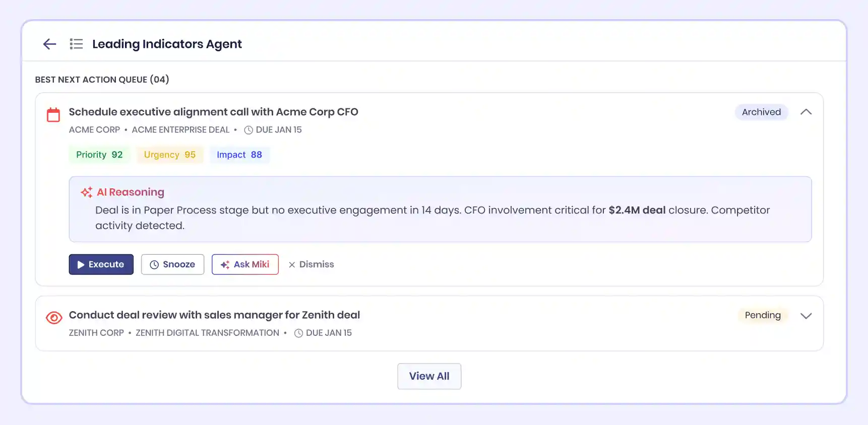Click the clock icon on the Zenith due date
This screenshot has height=425, width=868.
point(298,333)
